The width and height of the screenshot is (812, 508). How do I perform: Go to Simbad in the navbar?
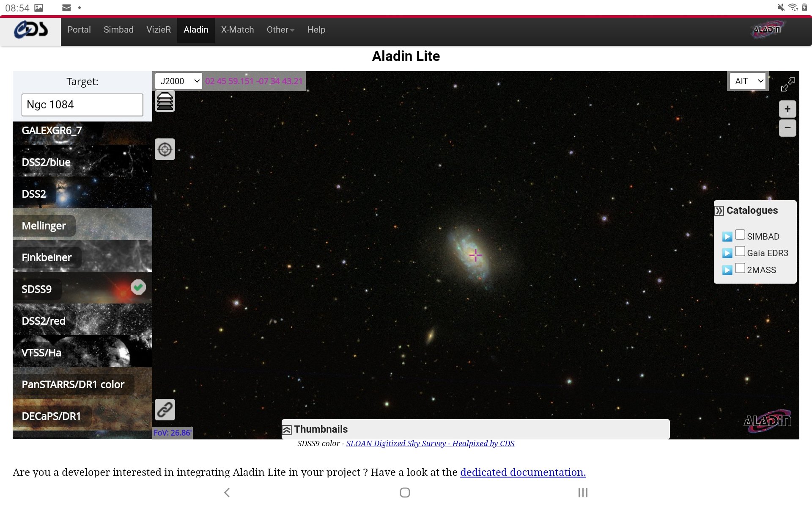click(x=118, y=30)
